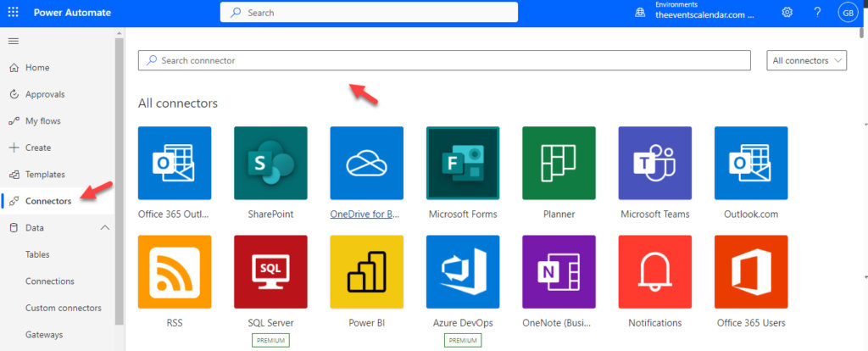
Task: Open the app launcher waffle icon
Action: [x=13, y=13]
